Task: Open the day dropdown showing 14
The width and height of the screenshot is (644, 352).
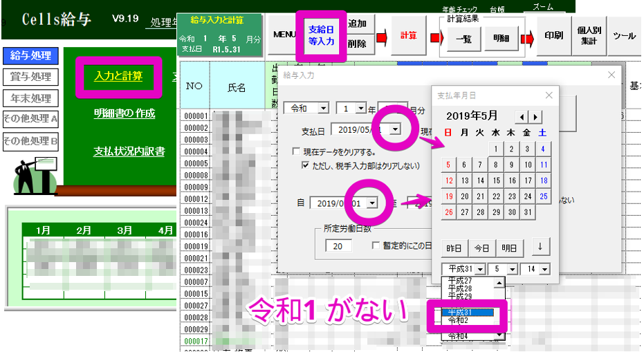Action: click(544, 270)
